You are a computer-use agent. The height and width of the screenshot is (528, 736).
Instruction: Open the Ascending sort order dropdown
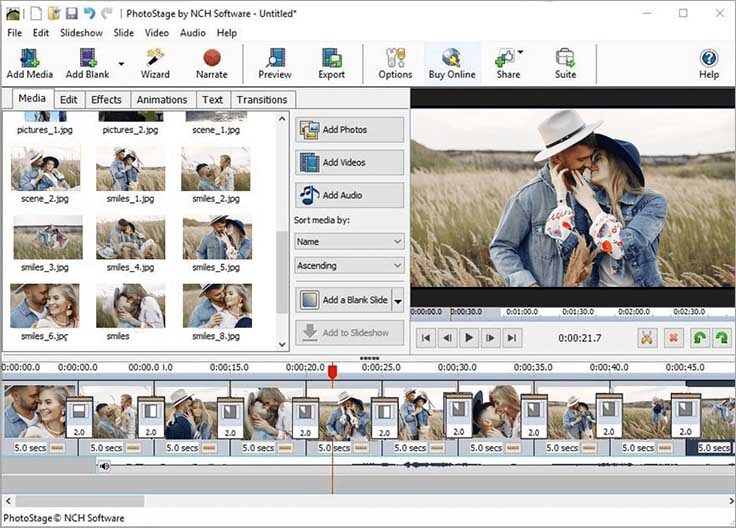pyautogui.click(x=349, y=266)
